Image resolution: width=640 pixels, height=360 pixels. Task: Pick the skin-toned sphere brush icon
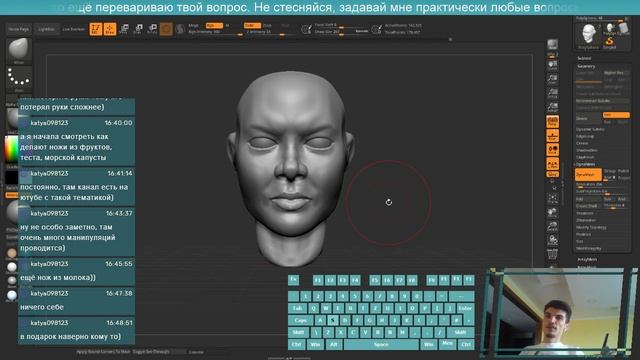pyautogui.click(x=12, y=253)
